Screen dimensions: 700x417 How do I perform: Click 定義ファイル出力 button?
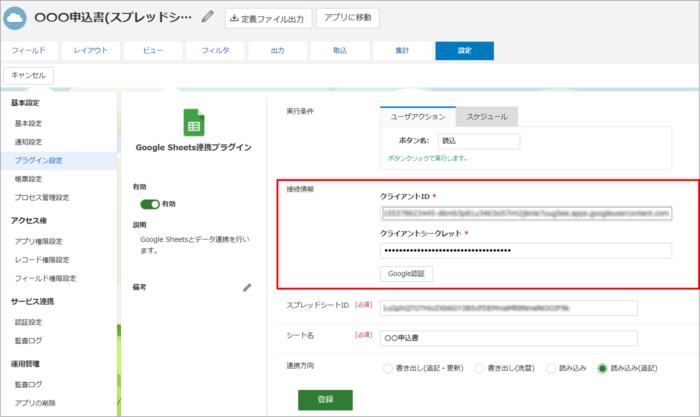tap(268, 18)
